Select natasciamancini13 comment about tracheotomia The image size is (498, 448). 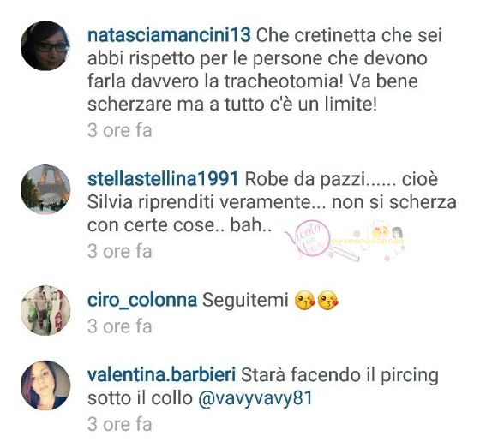pos(265,70)
